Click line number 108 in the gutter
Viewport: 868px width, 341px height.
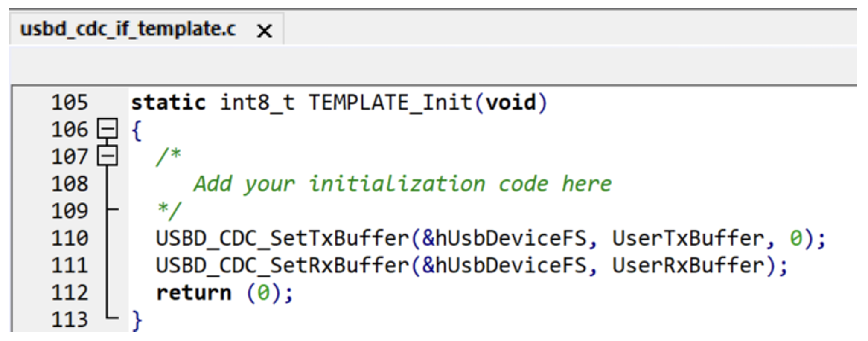tap(70, 184)
